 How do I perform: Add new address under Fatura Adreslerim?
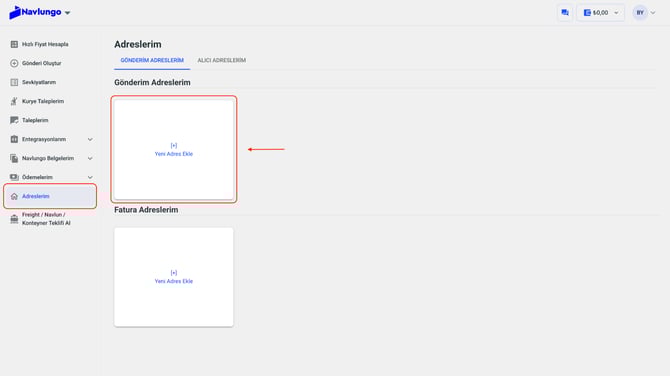pos(174,277)
